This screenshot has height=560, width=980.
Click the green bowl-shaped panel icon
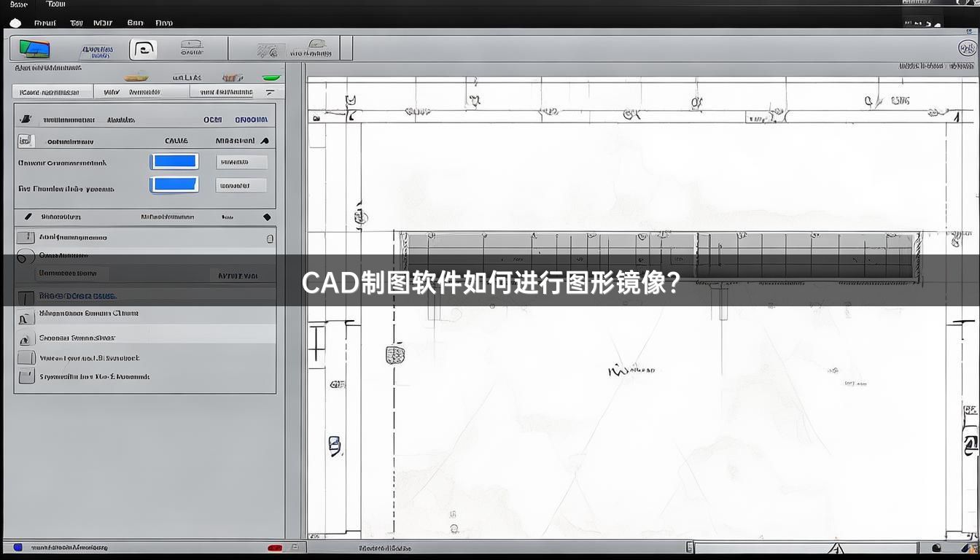click(271, 77)
